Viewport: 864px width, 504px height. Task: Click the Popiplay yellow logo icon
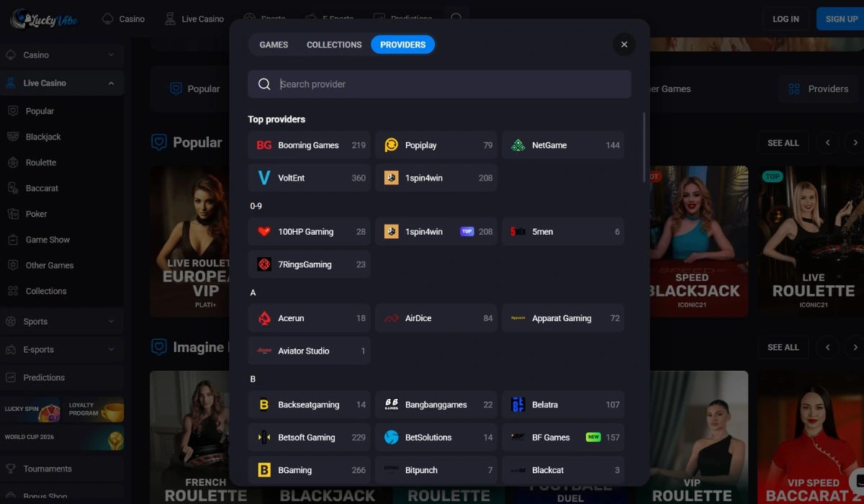(x=391, y=145)
